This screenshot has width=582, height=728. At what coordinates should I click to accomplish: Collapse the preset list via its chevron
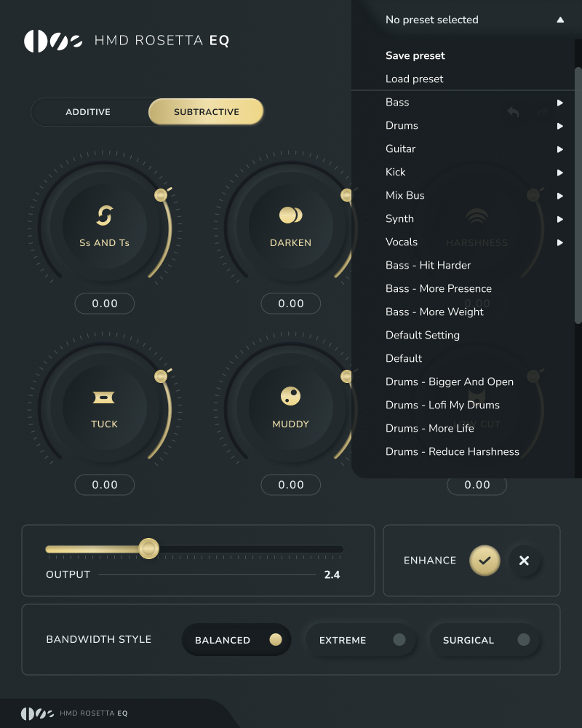click(x=560, y=20)
